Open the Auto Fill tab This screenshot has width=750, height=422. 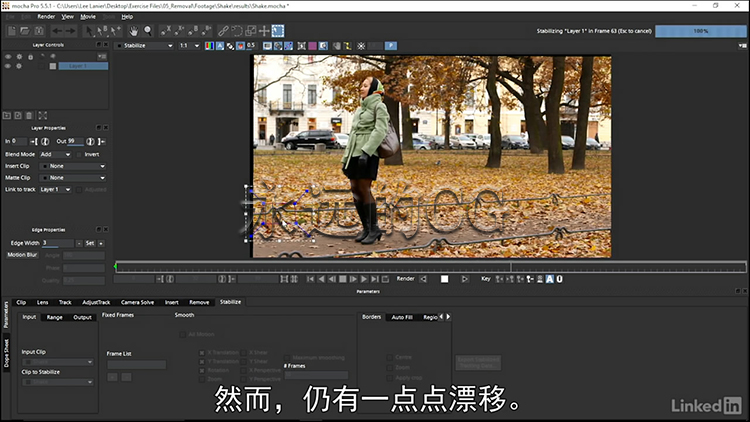pos(402,317)
